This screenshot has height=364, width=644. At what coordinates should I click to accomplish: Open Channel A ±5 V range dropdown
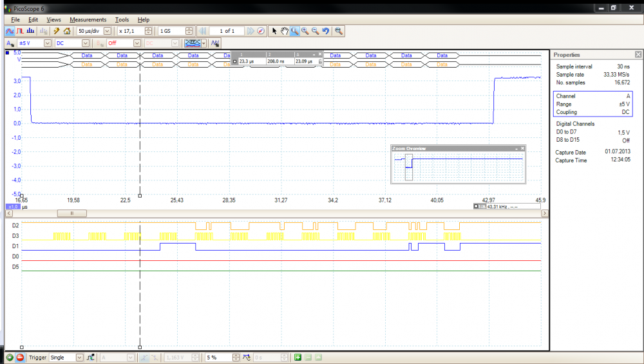48,43
